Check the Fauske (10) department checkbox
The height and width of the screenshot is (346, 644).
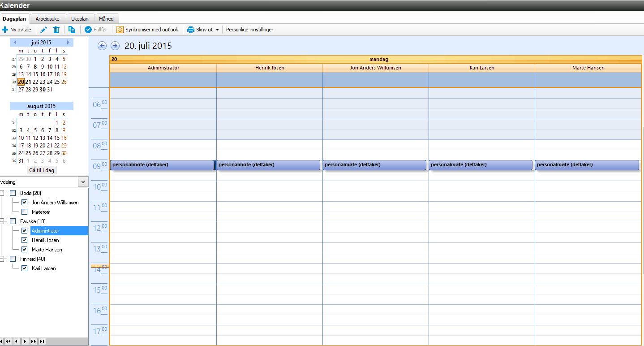click(x=13, y=221)
